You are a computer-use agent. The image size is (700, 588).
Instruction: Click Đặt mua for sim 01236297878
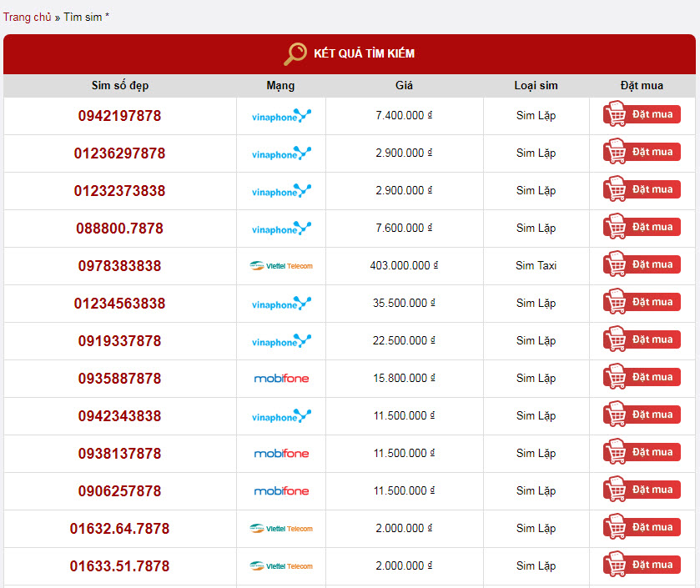click(x=642, y=152)
